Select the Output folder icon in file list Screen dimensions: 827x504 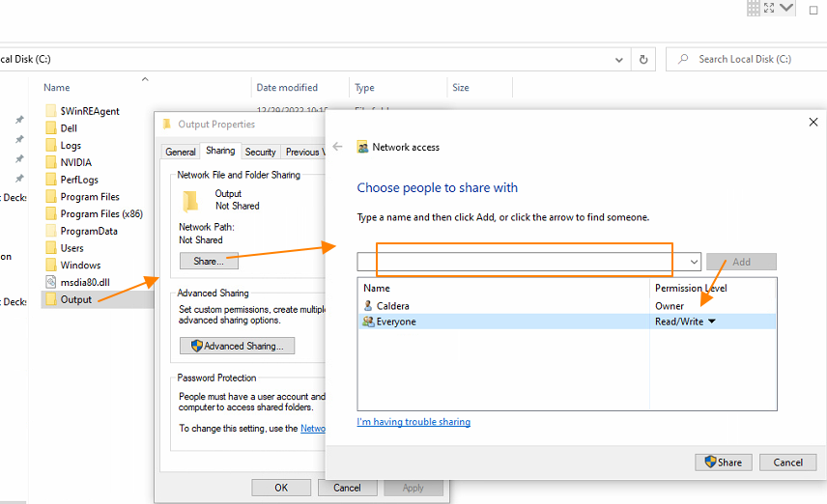[51, 299]
